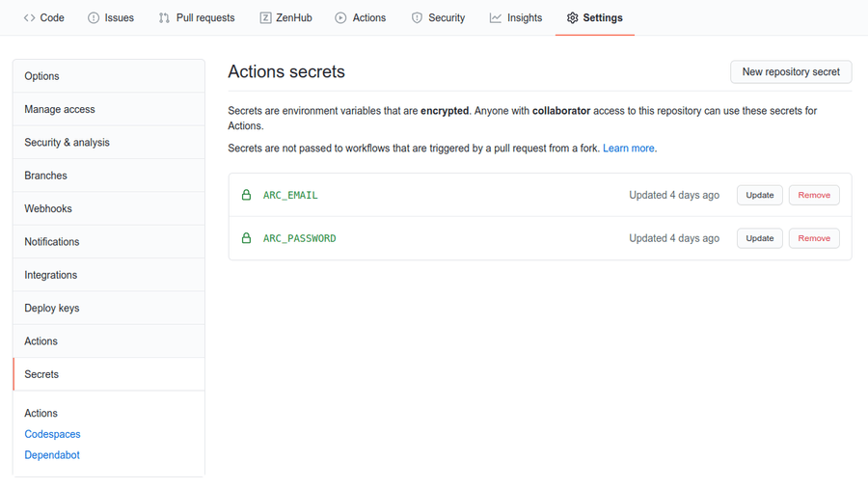Go to Pull requests tab
The width and height of the screenshot is (868, 488).
197,17
